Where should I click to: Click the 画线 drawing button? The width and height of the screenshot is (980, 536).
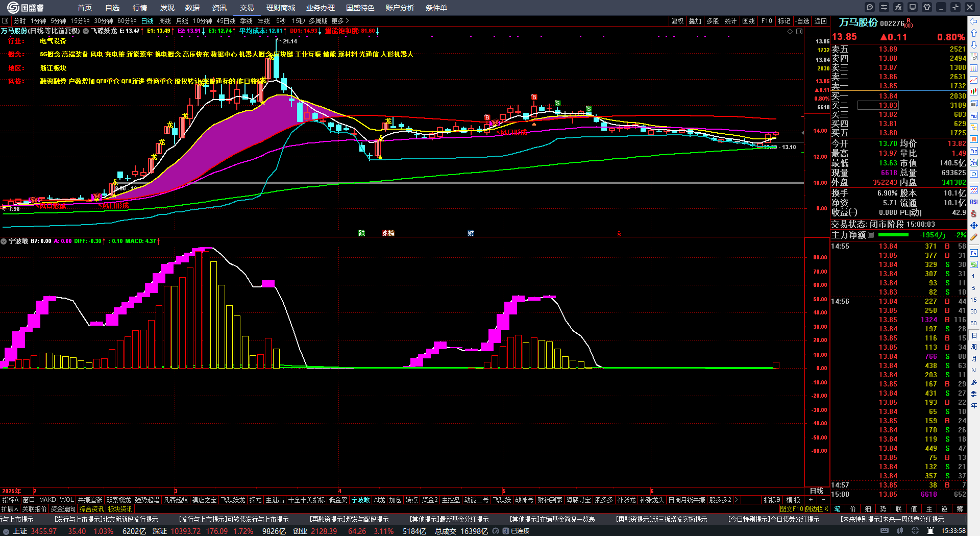point(748,21)
